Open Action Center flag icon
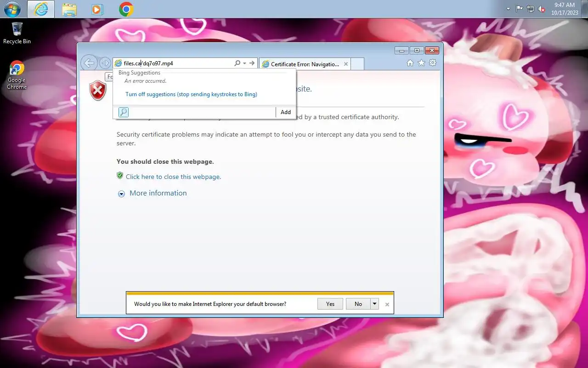 tap(520, 9)
